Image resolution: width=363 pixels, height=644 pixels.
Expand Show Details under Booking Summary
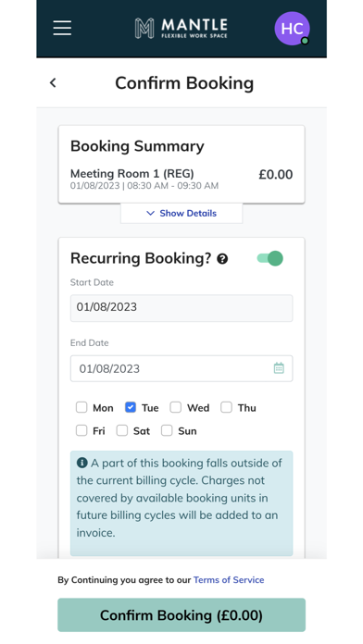point(181,213)
